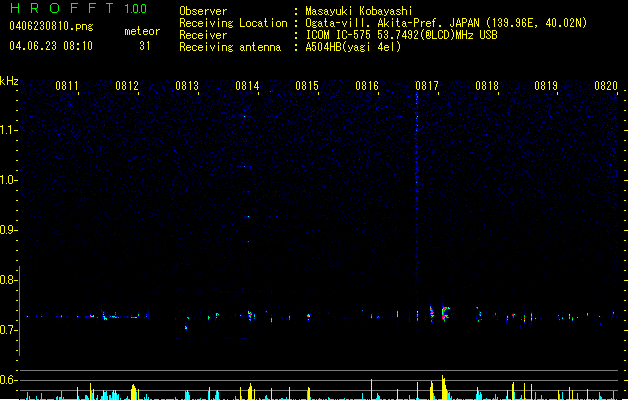The image size is (629, 400).
Task: Click the Receiver label
Action: (x=203, y=35)
